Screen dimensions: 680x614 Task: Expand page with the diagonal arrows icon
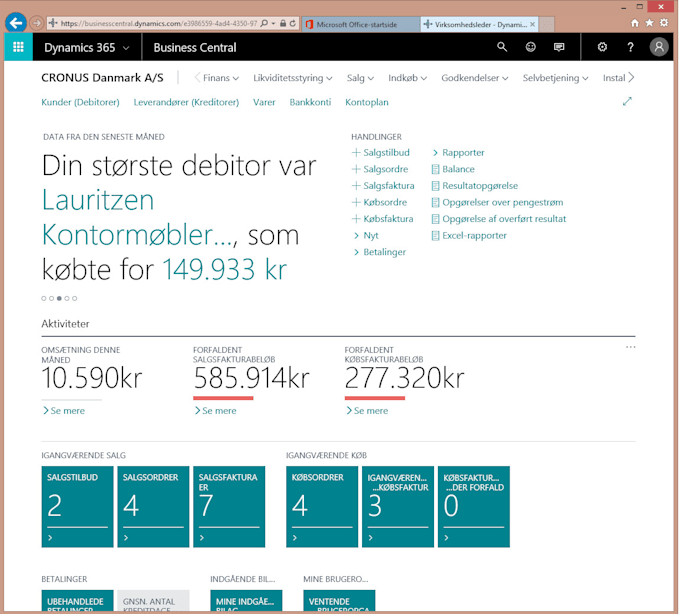627,101
